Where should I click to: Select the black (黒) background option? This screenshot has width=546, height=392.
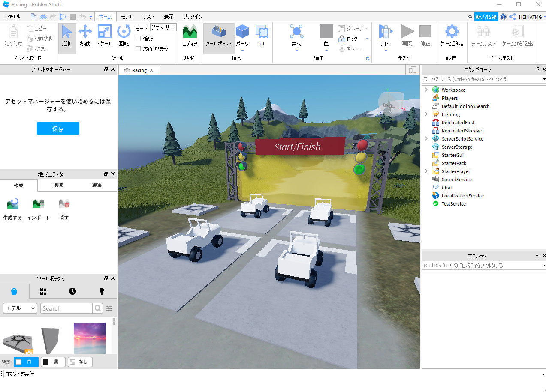[x=53, y=362]
